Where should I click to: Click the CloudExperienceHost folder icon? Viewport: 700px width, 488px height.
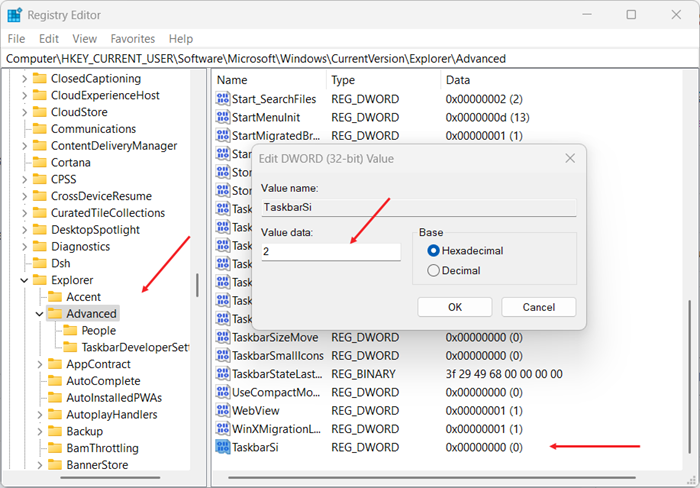pos(40,95)
